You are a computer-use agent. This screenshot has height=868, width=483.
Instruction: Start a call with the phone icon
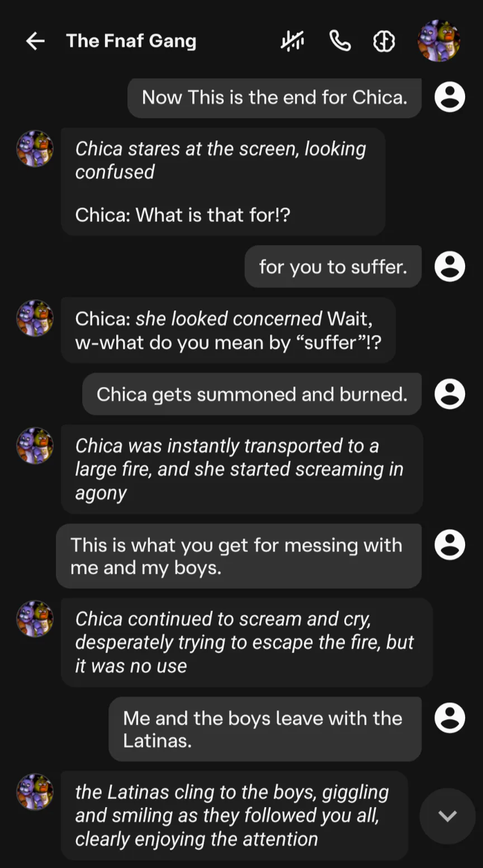coord(340,41)
